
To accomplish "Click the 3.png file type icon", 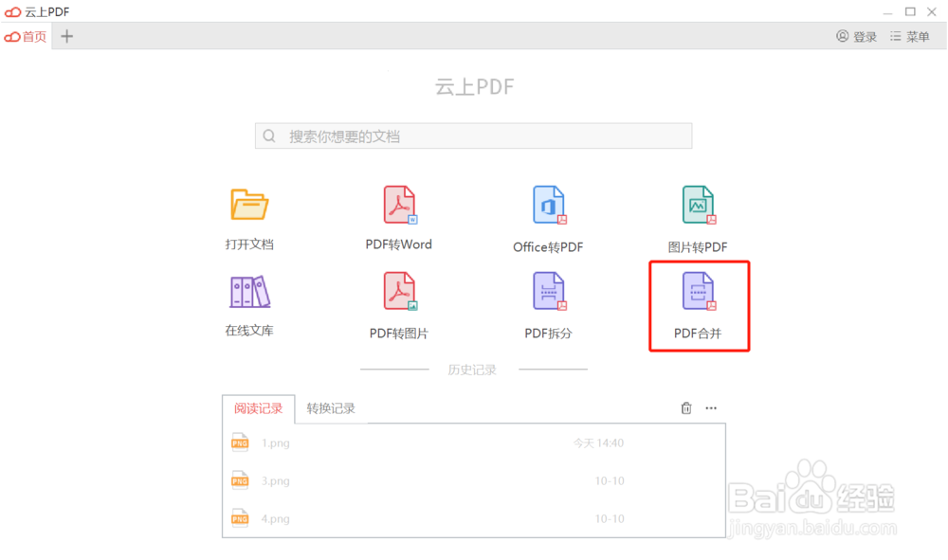I will [240, 480].
